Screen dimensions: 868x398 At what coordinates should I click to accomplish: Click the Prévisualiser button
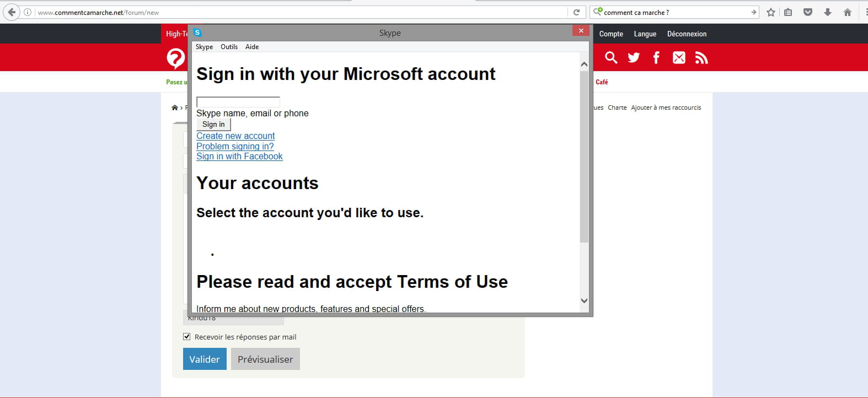pyautogui.click(x=265, y=359)
